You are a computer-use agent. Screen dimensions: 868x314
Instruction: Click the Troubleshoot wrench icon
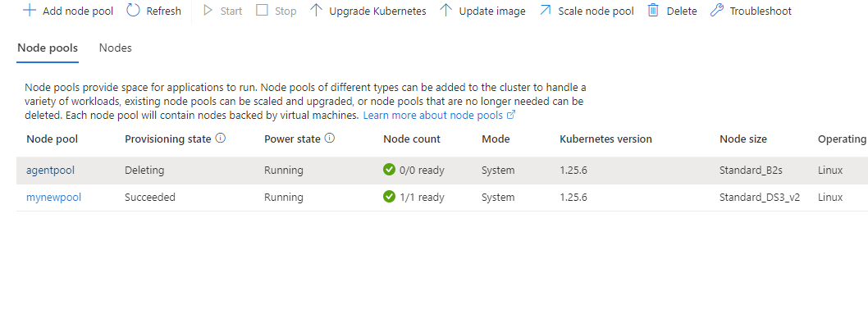click(717, 11)
